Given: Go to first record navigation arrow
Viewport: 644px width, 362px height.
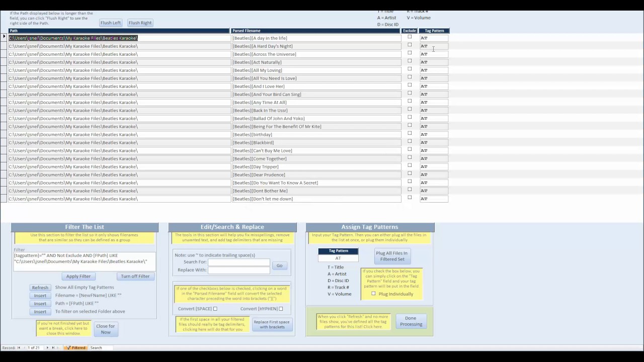Looking at the screenshot, I should [19, 347].
